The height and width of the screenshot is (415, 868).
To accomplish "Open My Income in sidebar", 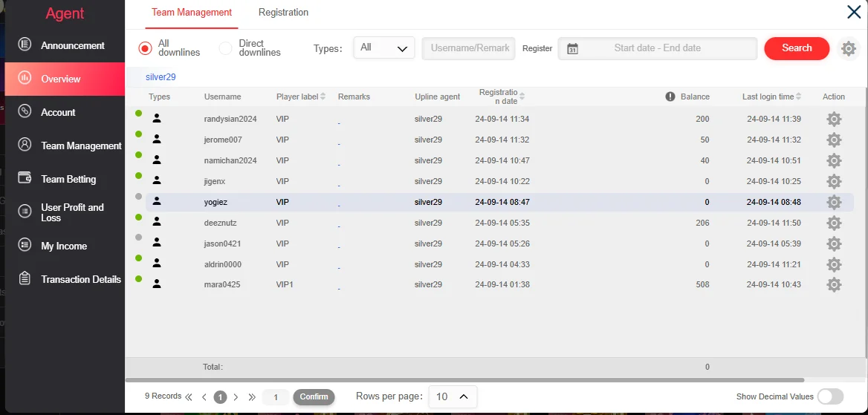I will (65, 246).
